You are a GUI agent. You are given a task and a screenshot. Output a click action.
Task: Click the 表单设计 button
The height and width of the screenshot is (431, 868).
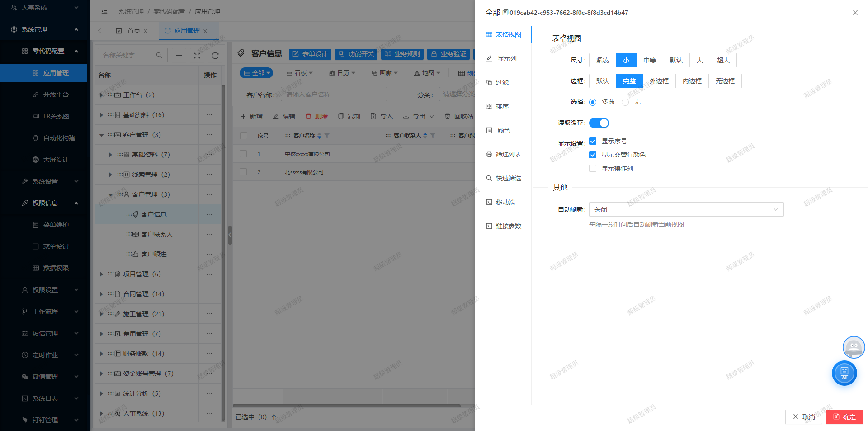pyautogui.click(x=310, y=54)
